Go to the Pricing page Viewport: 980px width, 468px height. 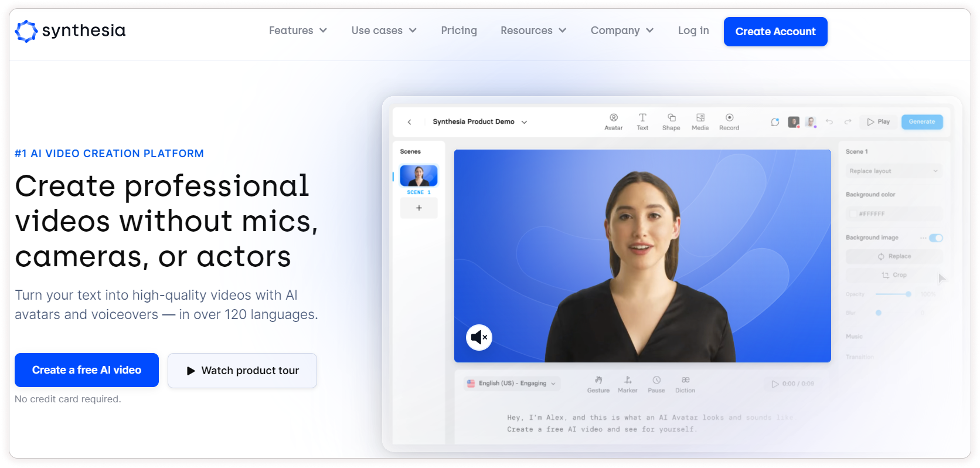(459, 30)
